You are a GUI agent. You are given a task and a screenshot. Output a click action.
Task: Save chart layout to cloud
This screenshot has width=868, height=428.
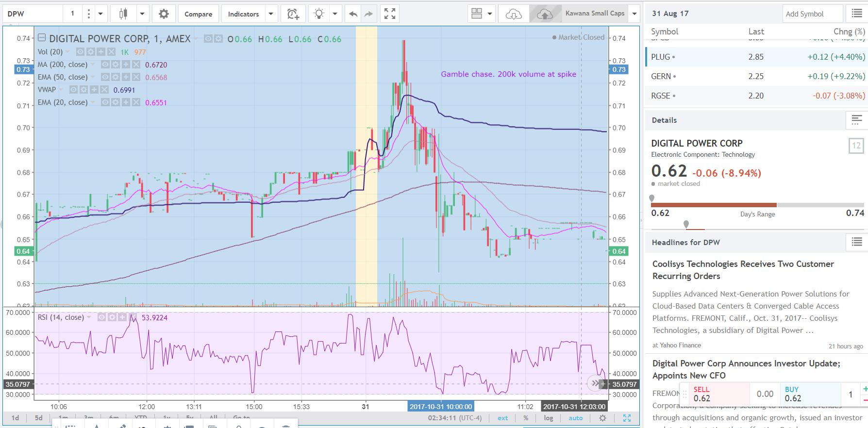coord(545,14)
